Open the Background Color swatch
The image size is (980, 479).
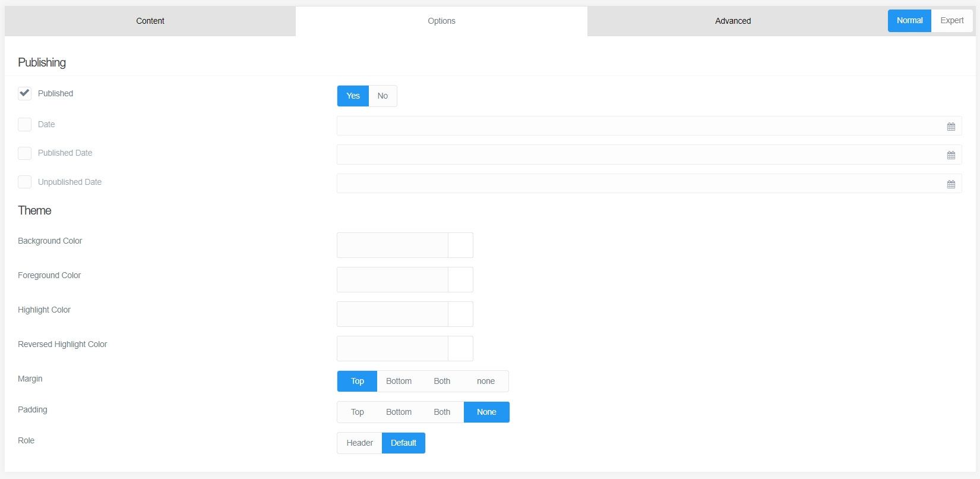[x=460, y=245]
